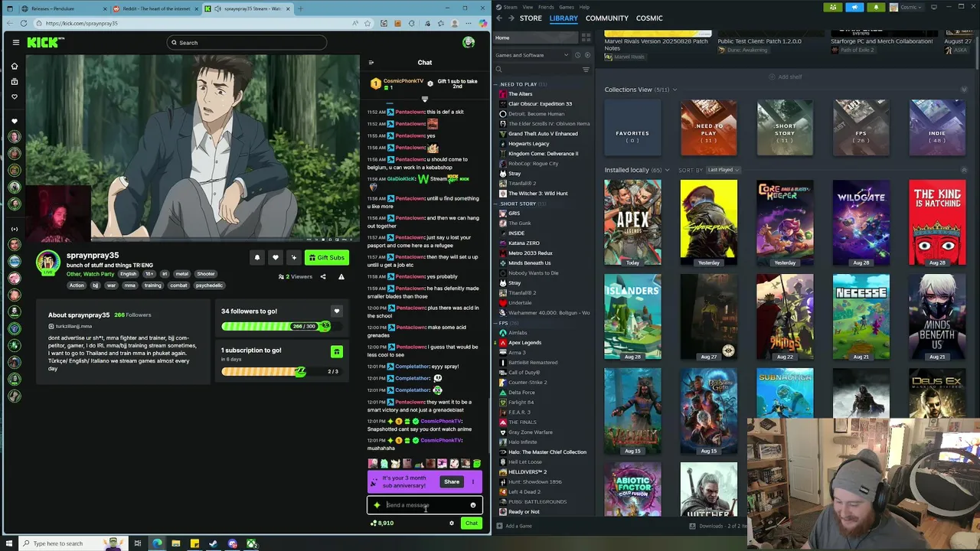This screenshot has width=980, height=551.
Task: Collapse the NEED TO PLAY category
Action: point(497,84)
